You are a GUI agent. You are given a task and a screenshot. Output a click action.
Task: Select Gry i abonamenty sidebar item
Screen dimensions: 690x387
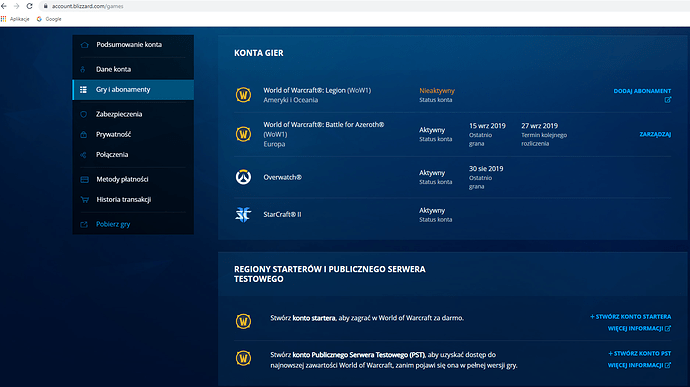(133, 90)
